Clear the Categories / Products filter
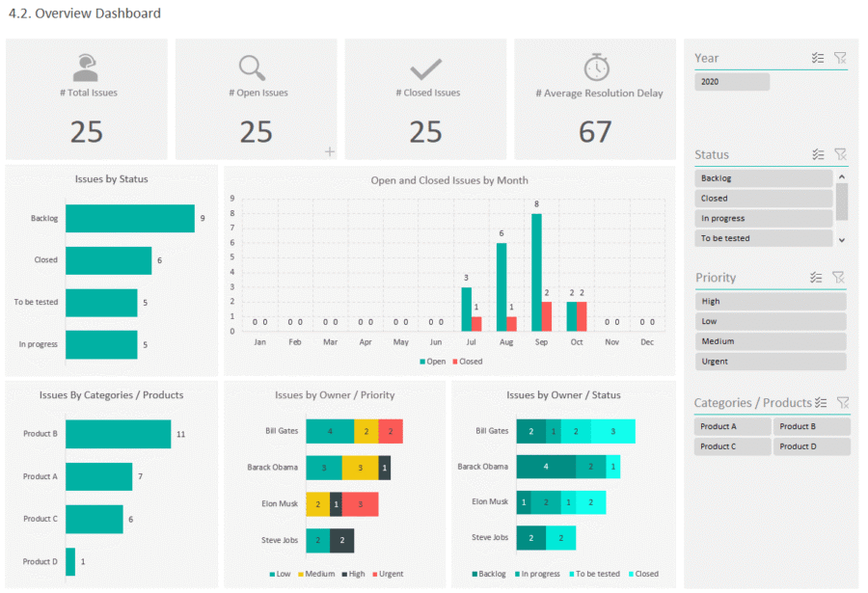The height and width of the screenshot is (593, 868). [842, 402]
